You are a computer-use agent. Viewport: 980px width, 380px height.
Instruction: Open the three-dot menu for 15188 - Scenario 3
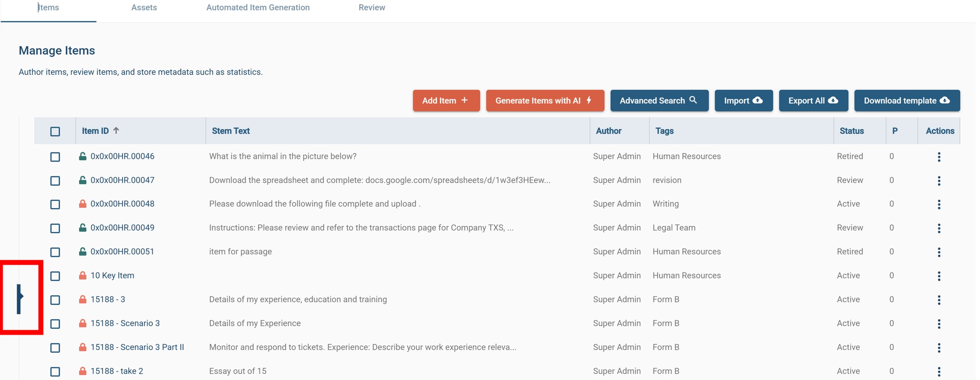(x=939, y=323)
